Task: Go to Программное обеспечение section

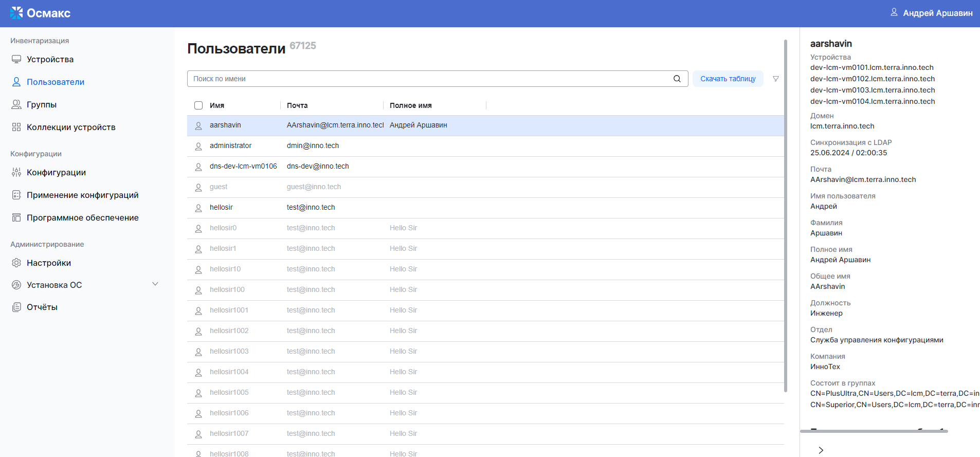Action: click(x=82, y=218)
